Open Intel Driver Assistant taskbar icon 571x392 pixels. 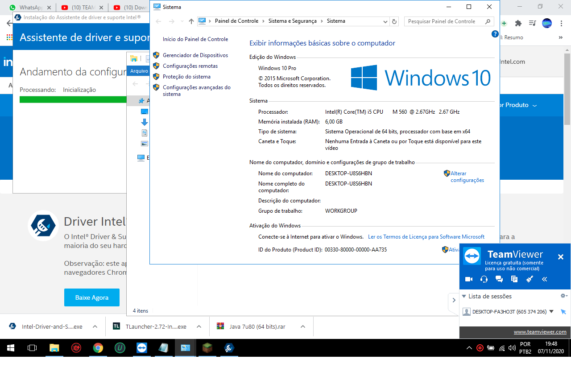pos(229,348)
